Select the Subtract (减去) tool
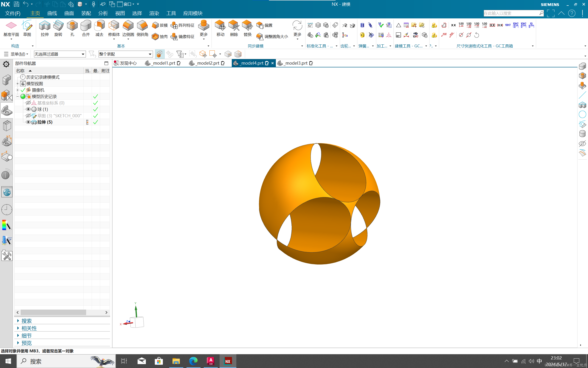 point(99,29)
